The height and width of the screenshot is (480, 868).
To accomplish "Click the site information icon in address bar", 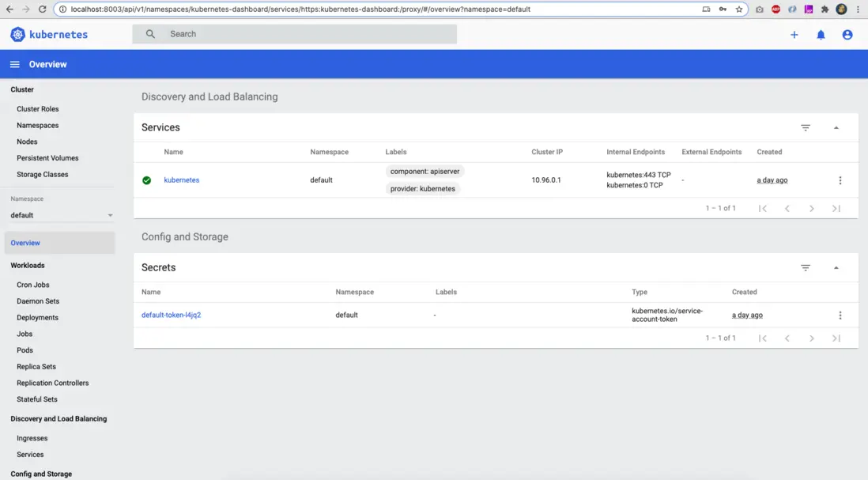I will [62, 9].
